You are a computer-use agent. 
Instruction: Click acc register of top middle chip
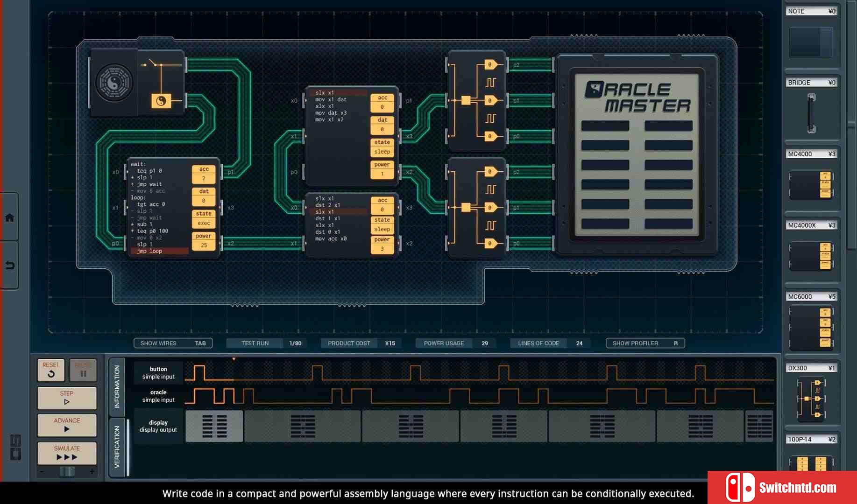point(382,102)
